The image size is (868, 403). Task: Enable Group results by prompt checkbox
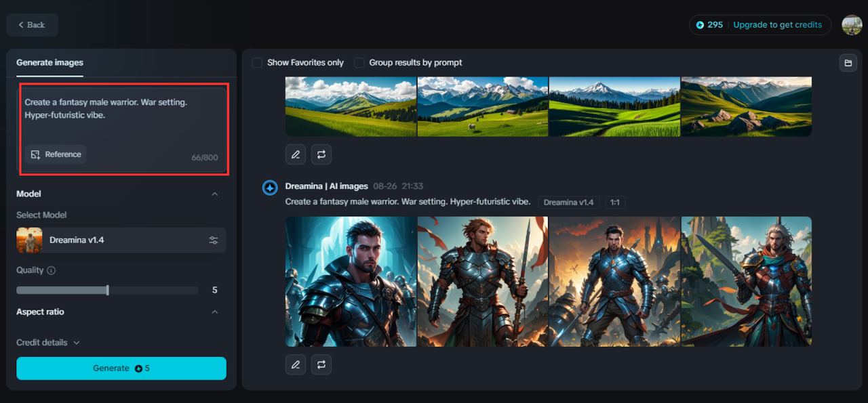click(x=359, y=62)
